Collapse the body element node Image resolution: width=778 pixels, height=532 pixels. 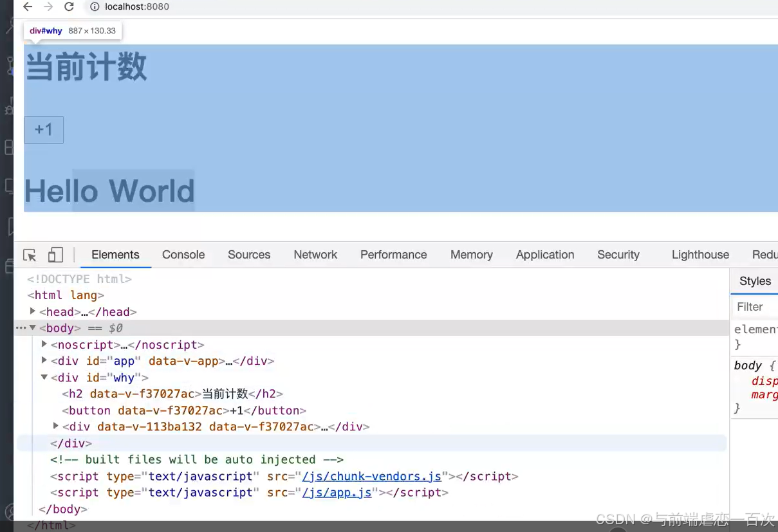click(33, 328)
